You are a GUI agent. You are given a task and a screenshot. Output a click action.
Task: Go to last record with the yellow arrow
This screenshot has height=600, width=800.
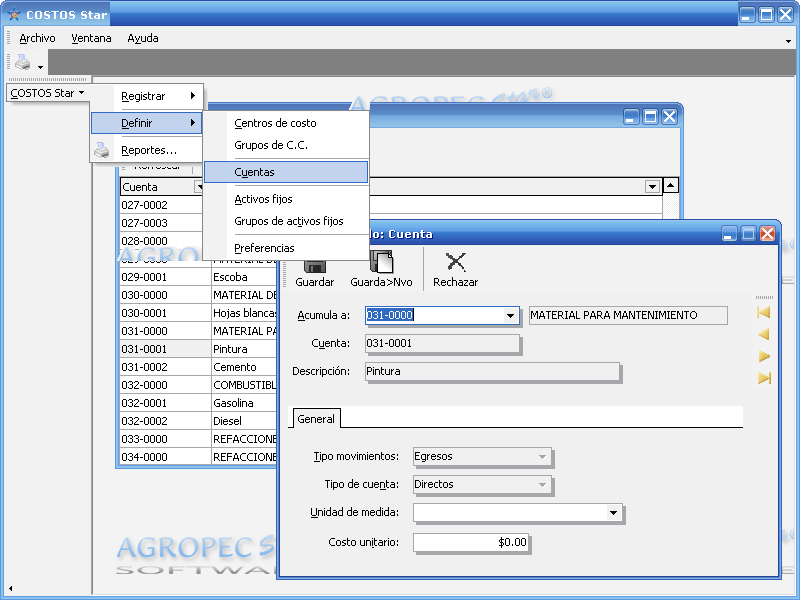tap(764, 378)
